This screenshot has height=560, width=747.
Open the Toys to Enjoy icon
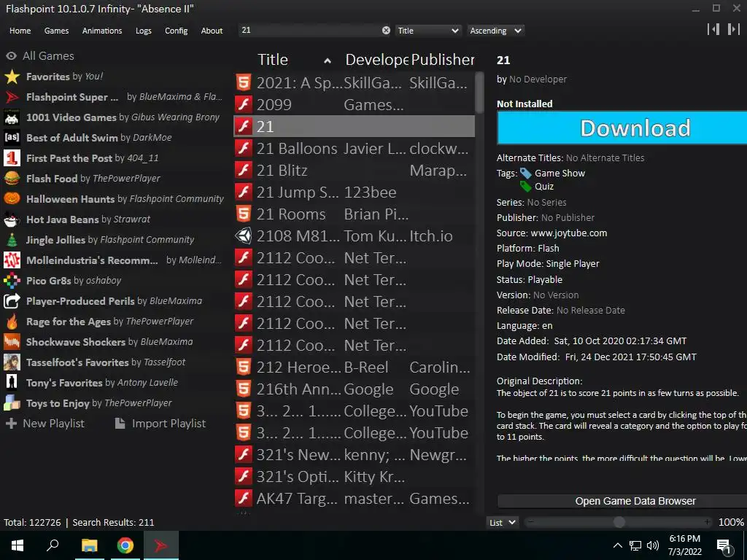(x=12, y=402)
